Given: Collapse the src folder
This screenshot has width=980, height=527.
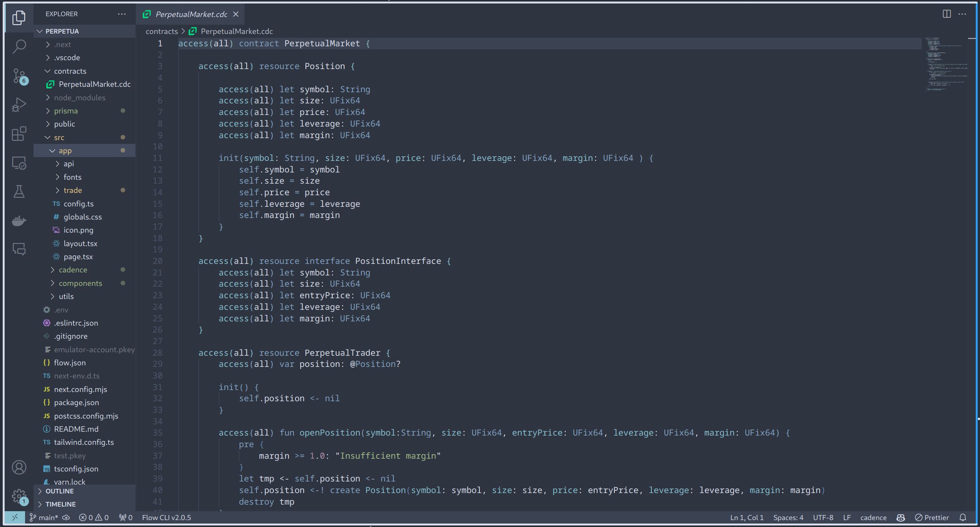Looking at the screenshot, I should 84,137.
